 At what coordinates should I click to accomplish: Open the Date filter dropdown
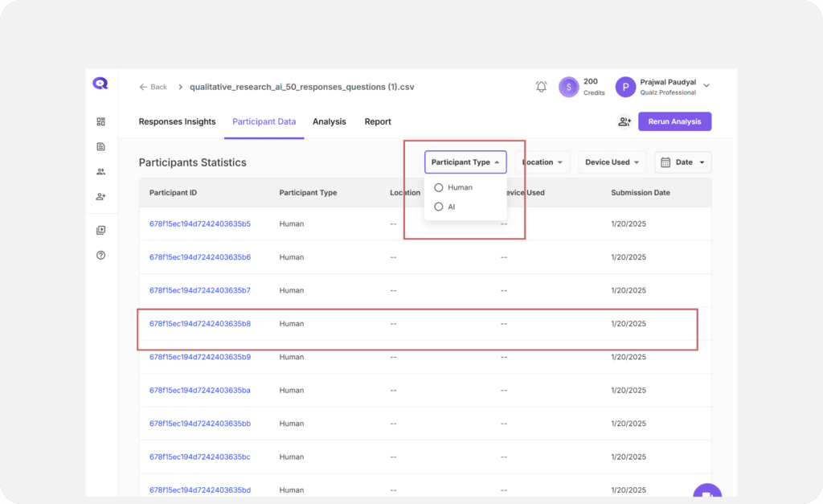click(682, 162)
